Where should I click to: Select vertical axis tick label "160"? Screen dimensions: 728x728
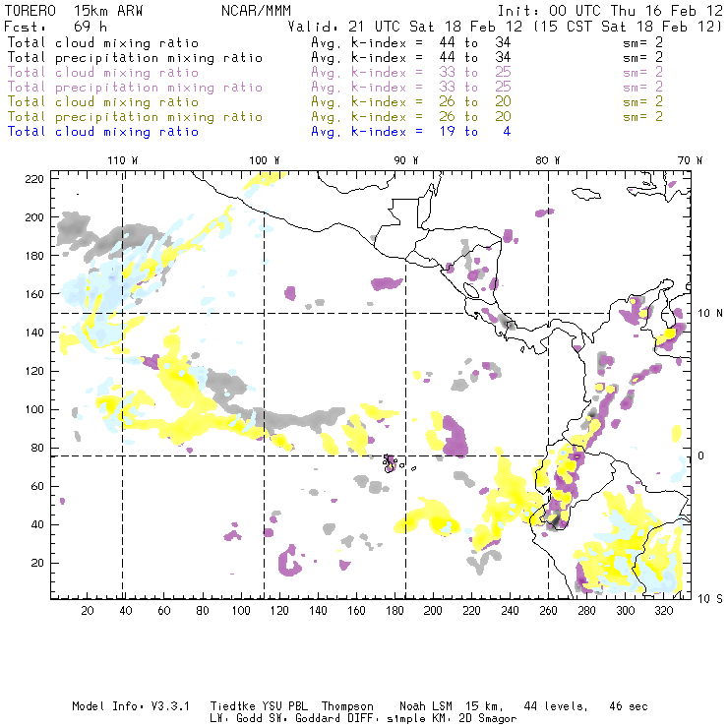point(34,294)
